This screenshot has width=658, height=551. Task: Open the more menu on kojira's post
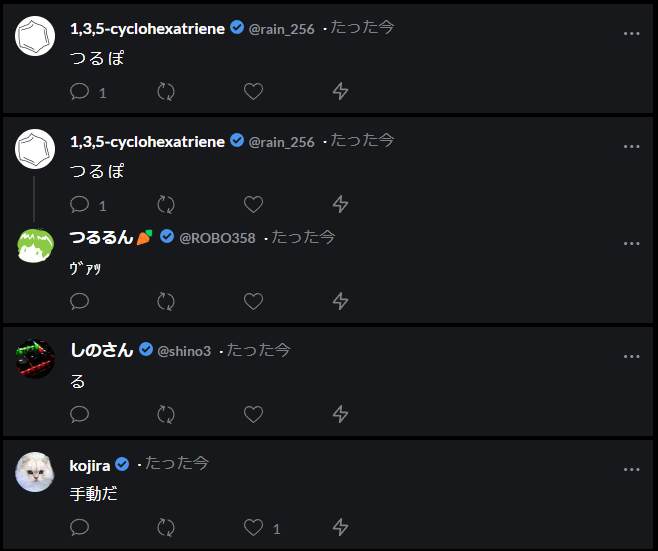click(631, 470)
